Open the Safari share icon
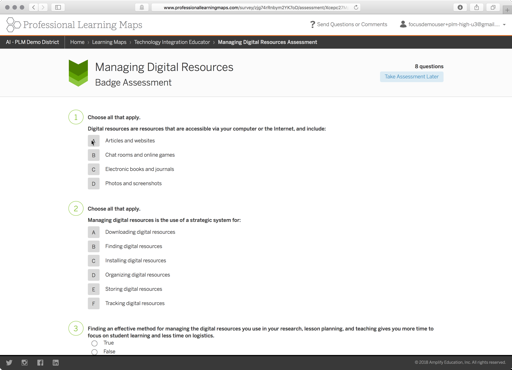 (x=477, y=7)
